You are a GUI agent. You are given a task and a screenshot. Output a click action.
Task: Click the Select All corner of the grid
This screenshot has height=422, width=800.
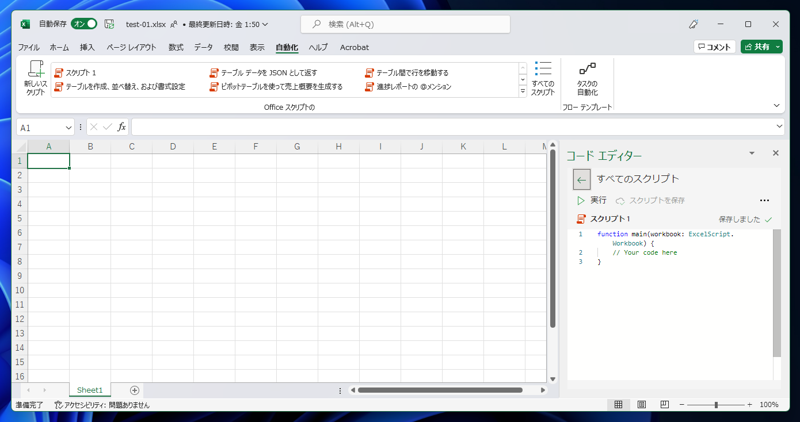point(20,146)
